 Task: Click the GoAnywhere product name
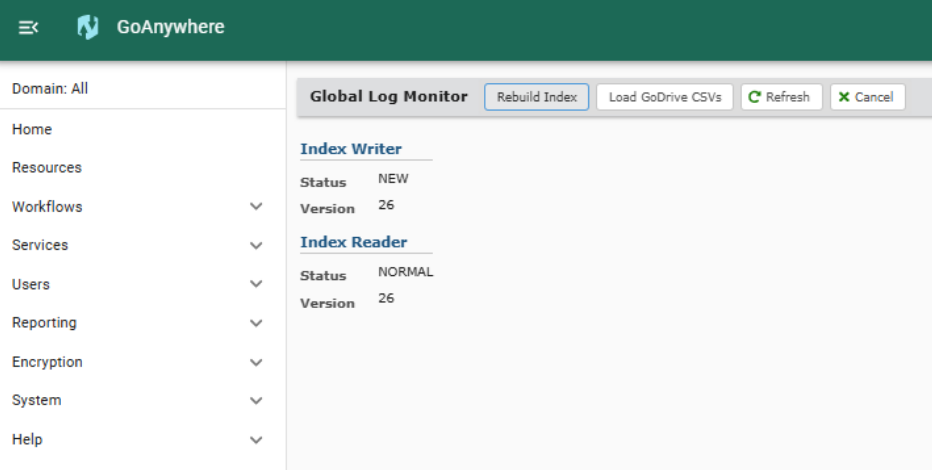[171, 27]
